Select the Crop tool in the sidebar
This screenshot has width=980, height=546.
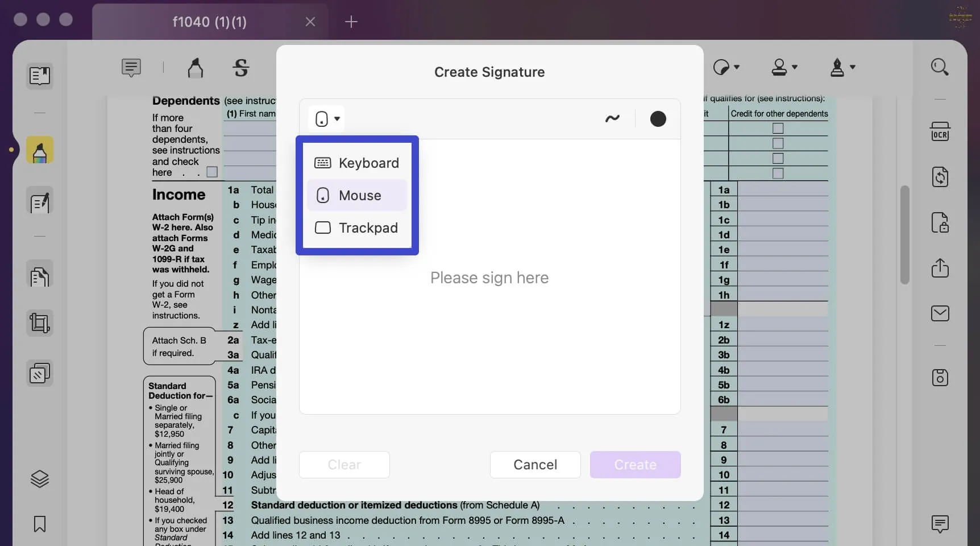(40, 323)
